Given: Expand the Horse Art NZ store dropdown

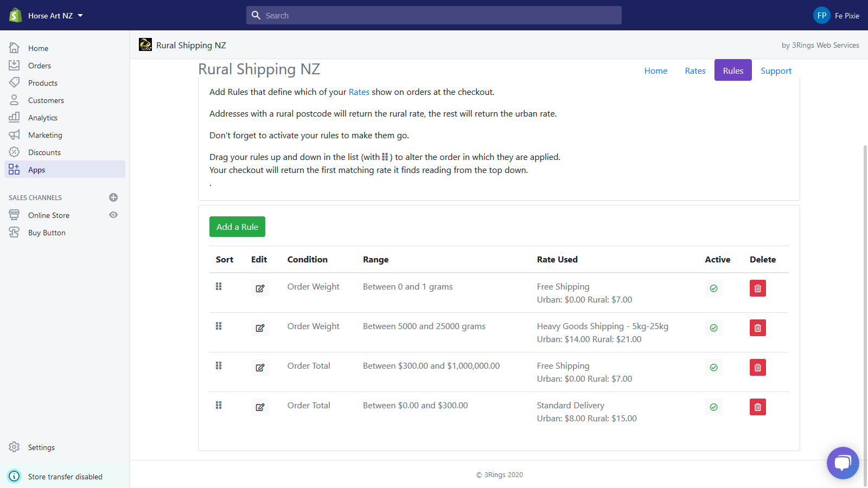Looking at the screenshot, I should (x=80, y=16).
